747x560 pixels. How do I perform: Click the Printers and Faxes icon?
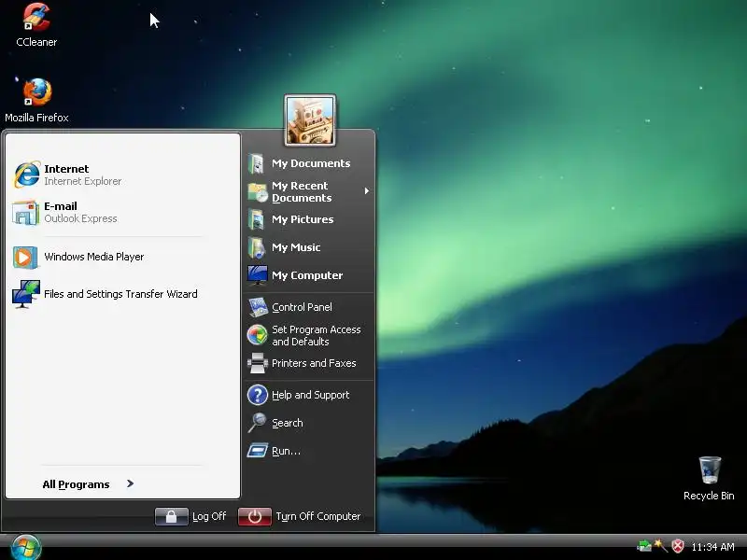coord(258,363)
